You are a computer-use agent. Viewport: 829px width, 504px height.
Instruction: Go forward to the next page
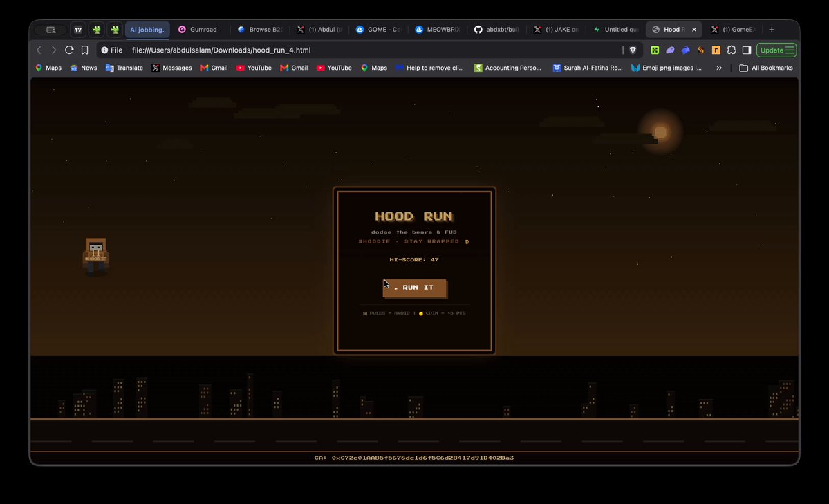53,50
